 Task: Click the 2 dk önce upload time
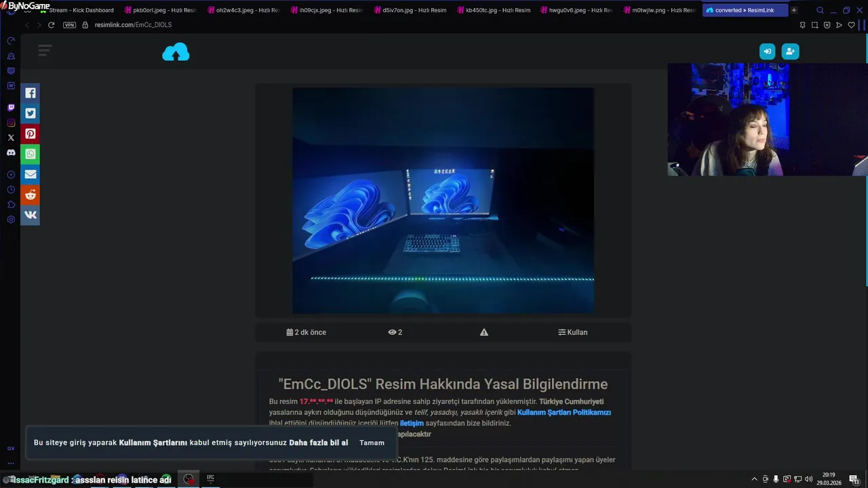tap(307, 332)
